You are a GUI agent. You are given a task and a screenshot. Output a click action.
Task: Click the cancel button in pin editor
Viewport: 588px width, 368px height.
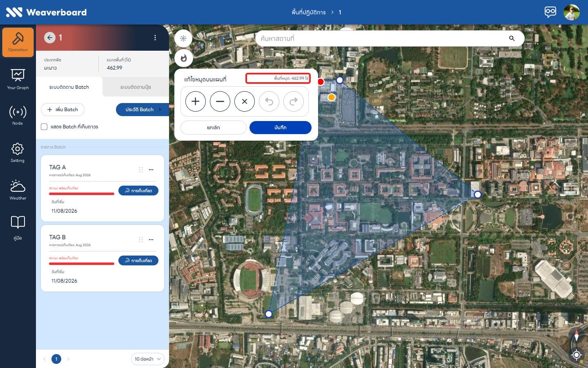tap(213, 128)
